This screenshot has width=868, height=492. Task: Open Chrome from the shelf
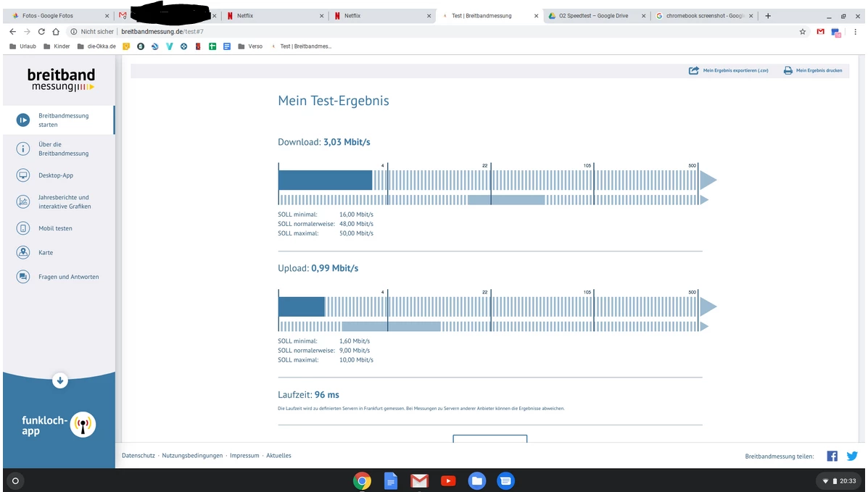pos(362,481)
